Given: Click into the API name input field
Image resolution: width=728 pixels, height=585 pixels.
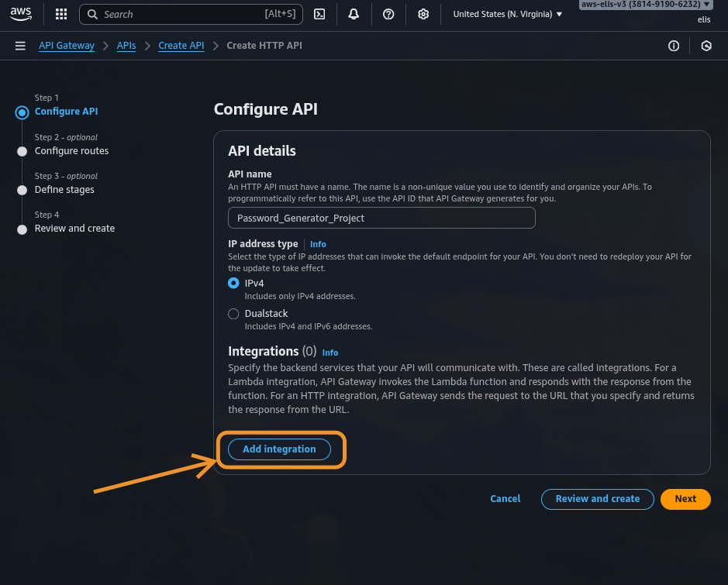Looking at the screenshot, I should tap(381, 218).
